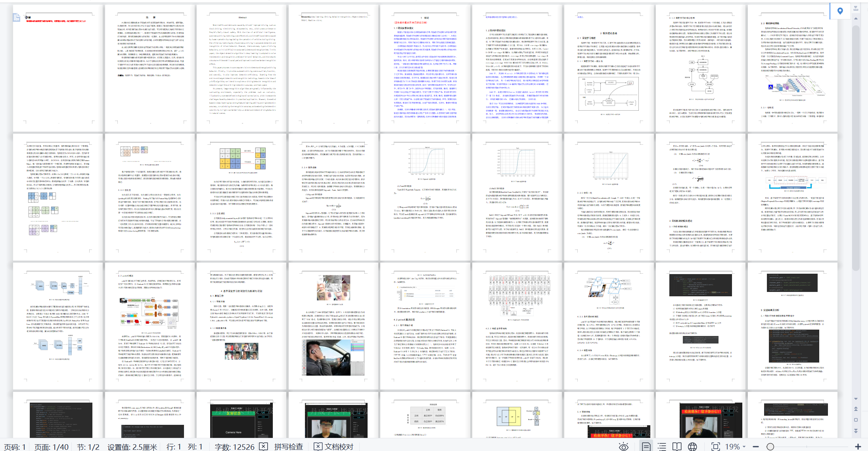This screenshot has width=868, height=451.
Task: Switch to reading layout view
Action: click(677, 447)
